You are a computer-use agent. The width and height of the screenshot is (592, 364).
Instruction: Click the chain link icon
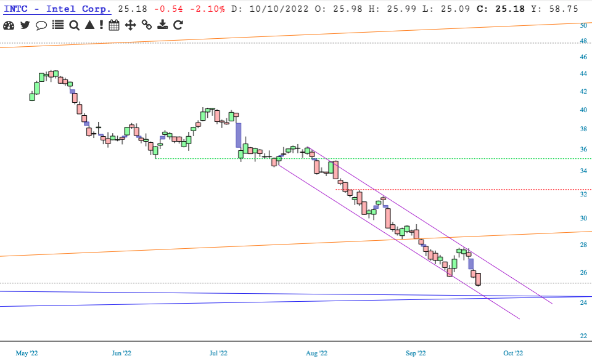[147, 25]
